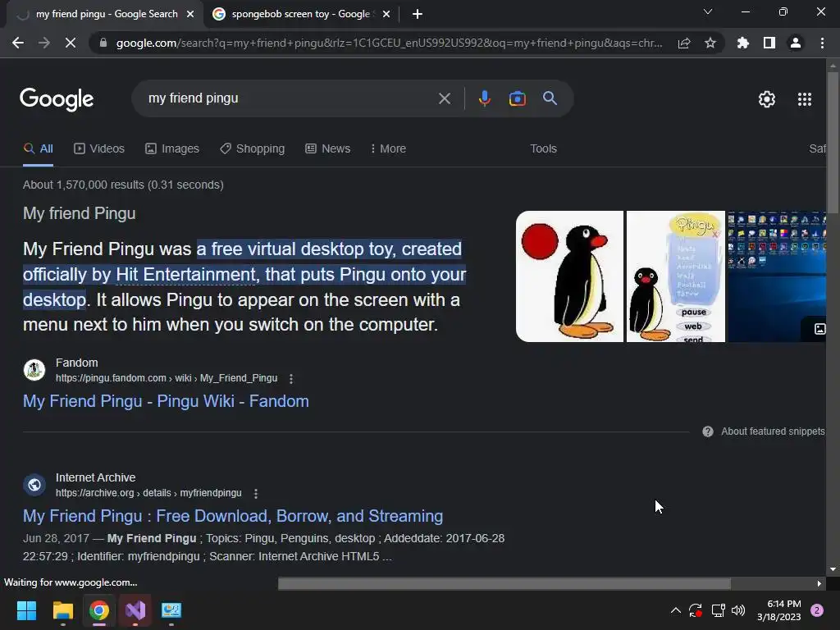840x630 pixels.
Task: Toggle the Chrome side panel
Action: pyautogui.click(x=769, y=43)
